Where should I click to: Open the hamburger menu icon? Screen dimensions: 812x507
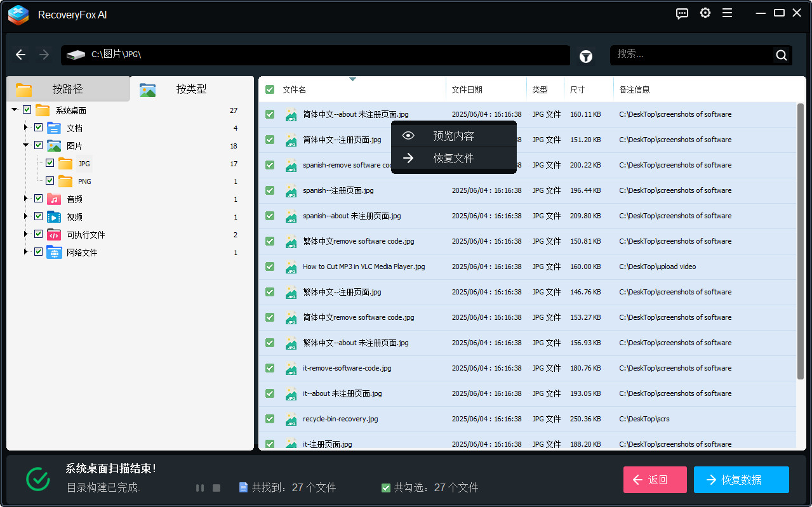click(728, 13)
